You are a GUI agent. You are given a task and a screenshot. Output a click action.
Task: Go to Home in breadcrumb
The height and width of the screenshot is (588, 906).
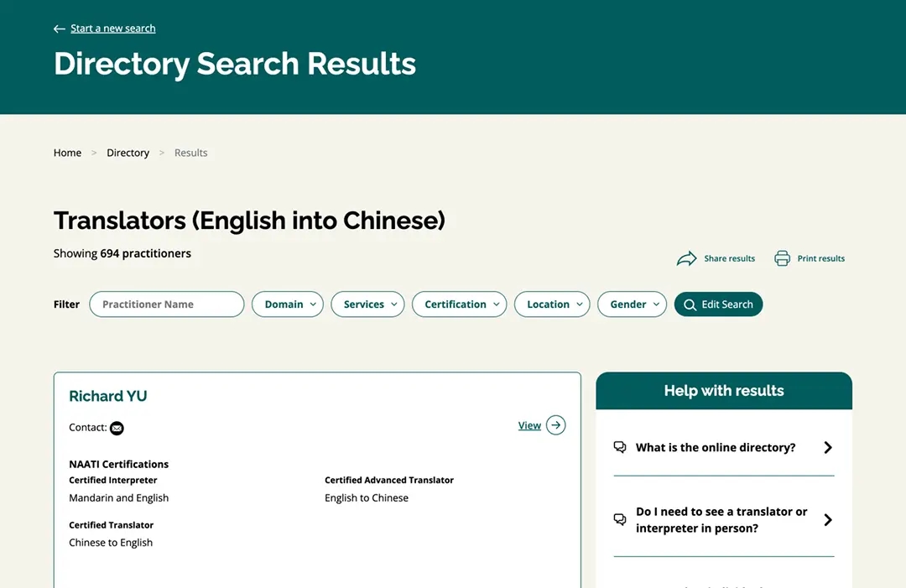pyautogui.click(x=67, y=153)
